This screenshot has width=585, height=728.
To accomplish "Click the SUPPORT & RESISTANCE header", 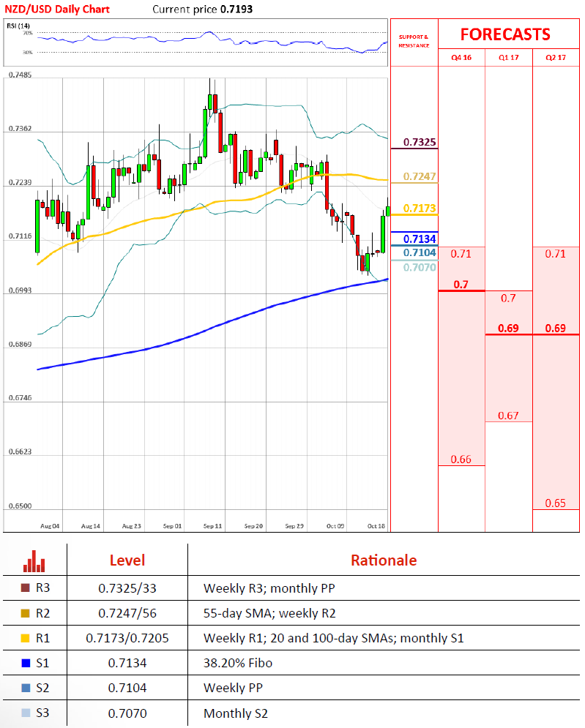I will coord(414,41).
